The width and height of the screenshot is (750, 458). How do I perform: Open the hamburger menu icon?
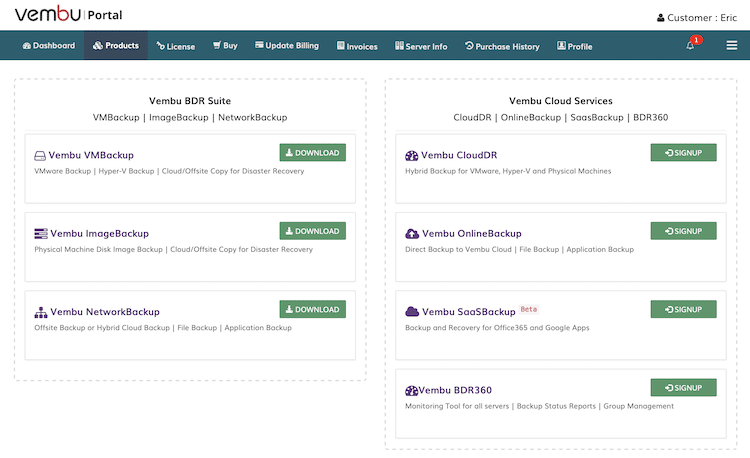(x=732, y=46)
